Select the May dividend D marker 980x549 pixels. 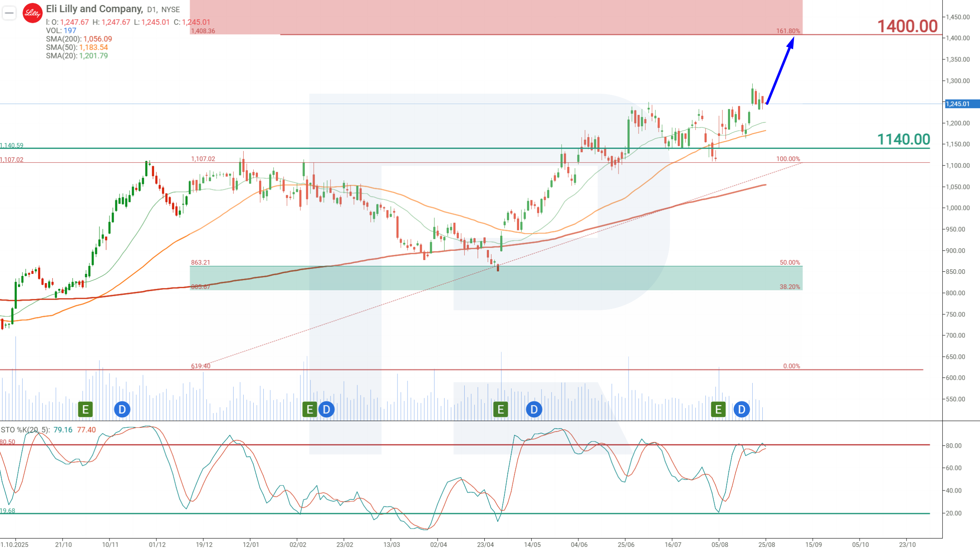pyautogui.click(x=534, y=409)
